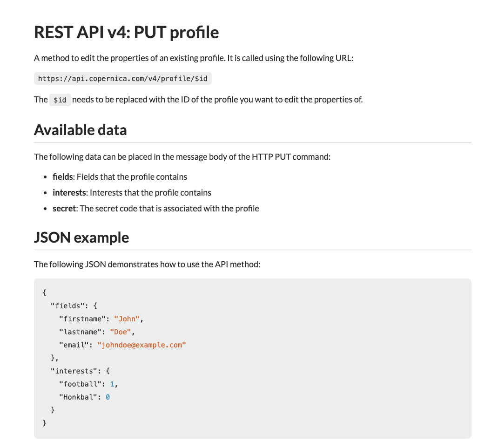Click the inline "$id" code snippet

point(60,100)
